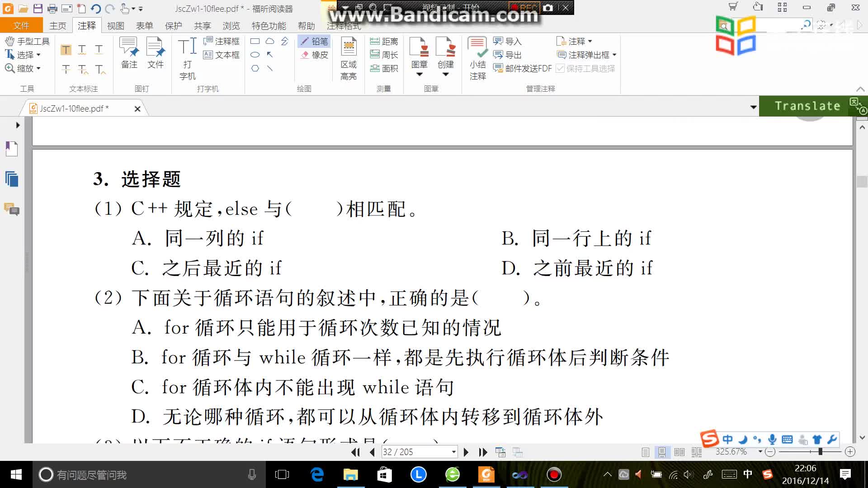Select the Area measure tool (面积)
Viewport: 868px width, 488px height.
[384, 69]
